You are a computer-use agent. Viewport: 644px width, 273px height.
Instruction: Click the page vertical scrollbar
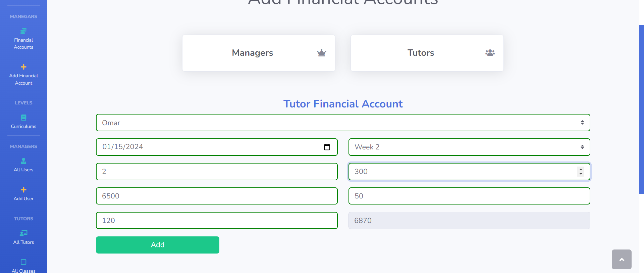pos(641,109)
